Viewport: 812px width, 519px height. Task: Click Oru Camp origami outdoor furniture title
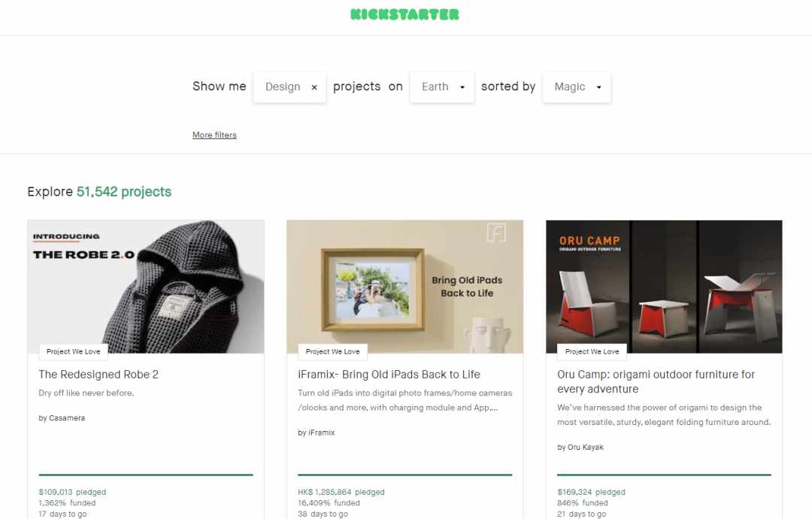pyautogui.click(x=656, y=382)
